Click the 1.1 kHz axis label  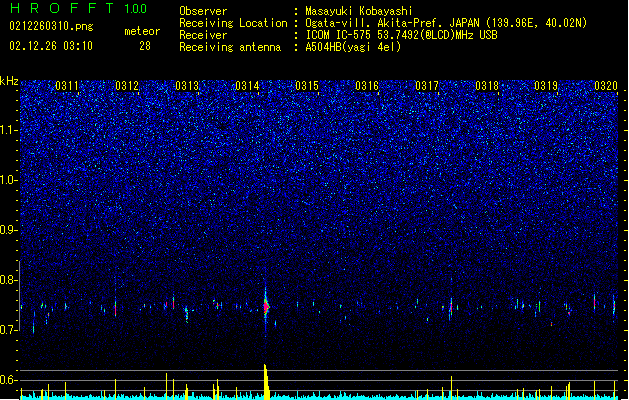9,130
